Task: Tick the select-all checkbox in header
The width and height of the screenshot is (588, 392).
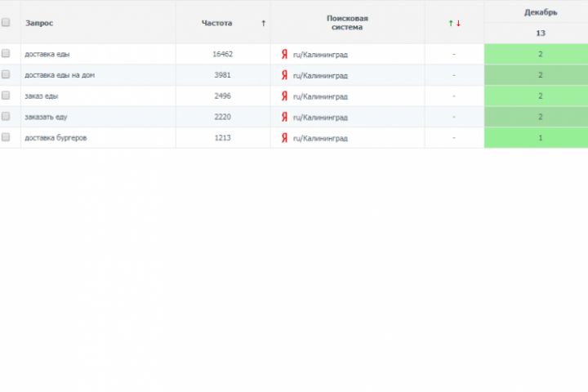Action: [x=6, y=23]
